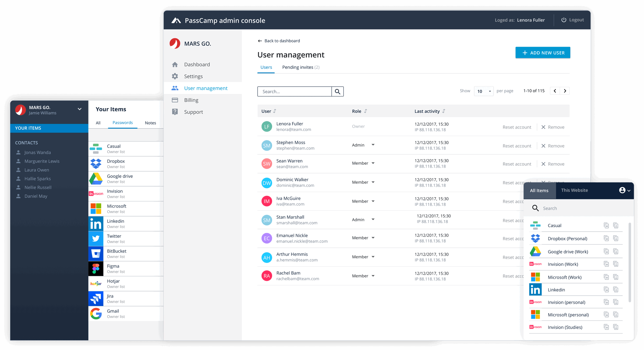Toggle Passwords filter in Your Items

click(x=122, y=123)
